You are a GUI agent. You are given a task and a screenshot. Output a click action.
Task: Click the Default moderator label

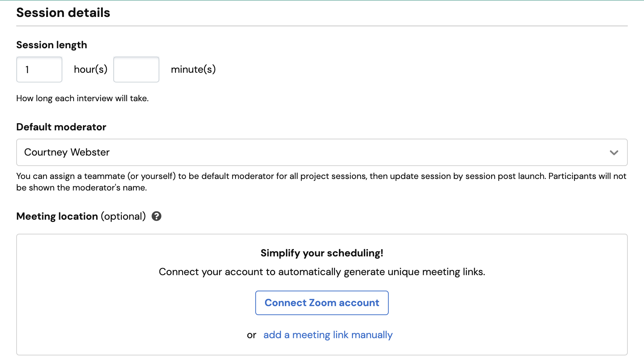[x=61, y=127]
